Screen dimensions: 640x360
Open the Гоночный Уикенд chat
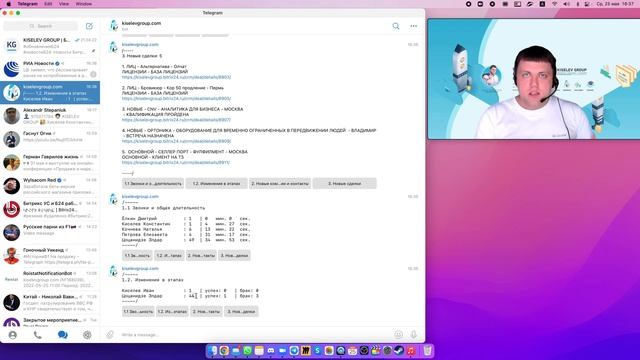click(50, 256)
